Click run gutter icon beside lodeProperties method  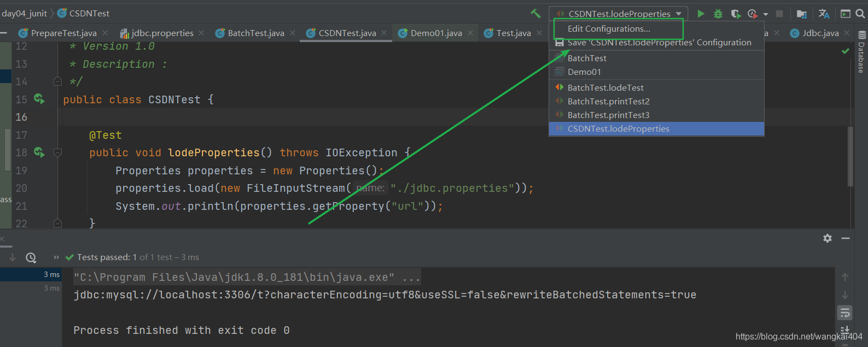(39, 152)
